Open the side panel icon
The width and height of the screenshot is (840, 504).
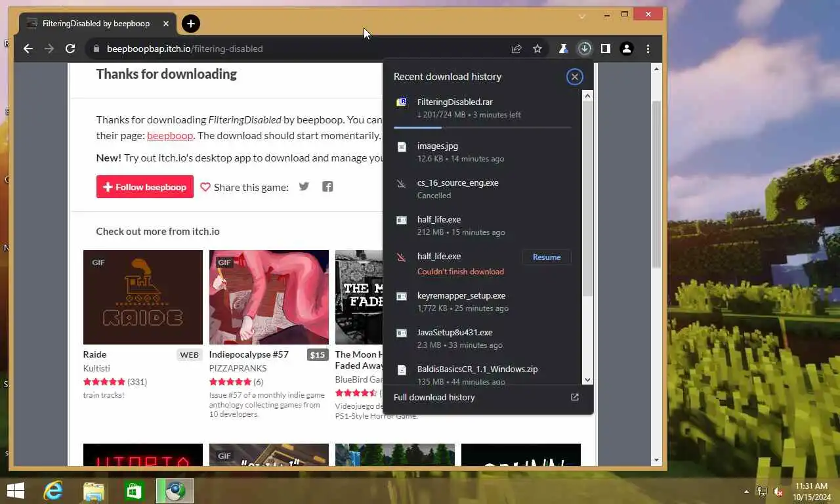606,49
